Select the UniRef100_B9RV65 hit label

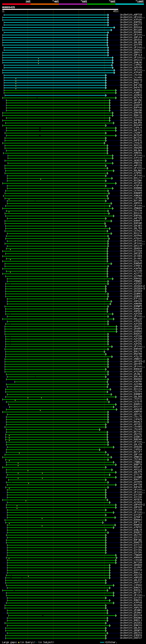pos(131,349)
